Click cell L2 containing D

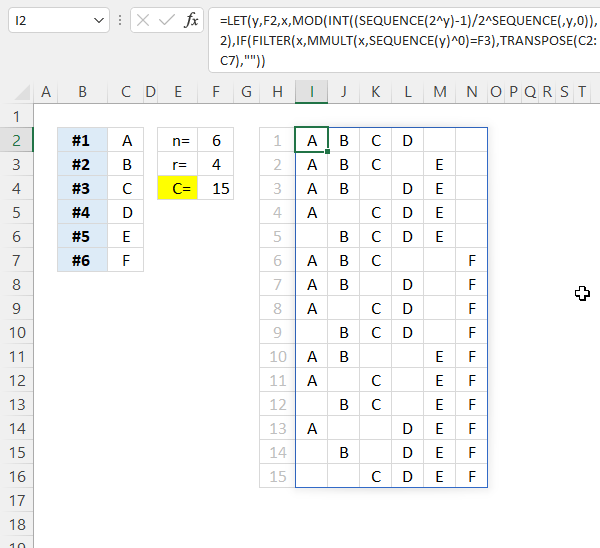point(408,140)
